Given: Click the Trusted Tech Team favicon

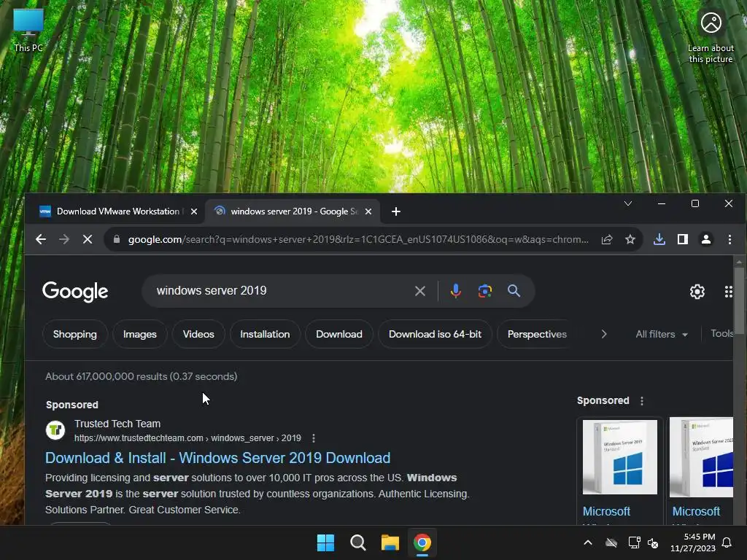Looking at the screenshot, I should point(55,430).
